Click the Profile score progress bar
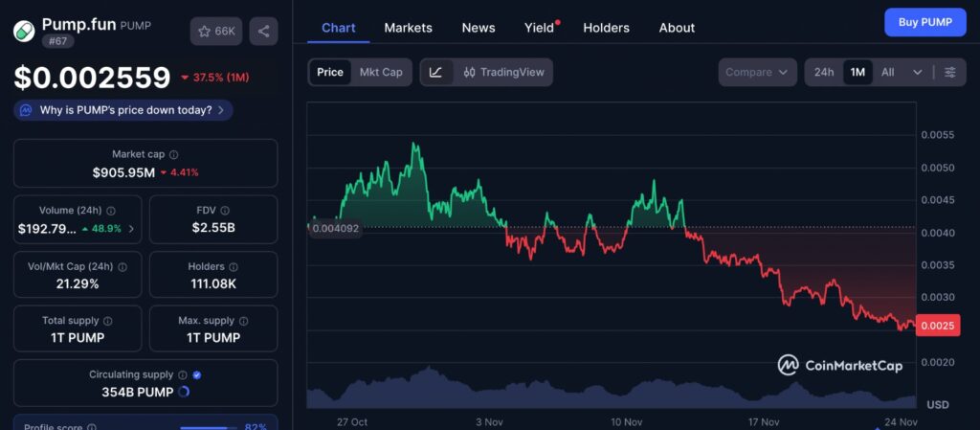980x430 pixels. pos(208,428)
